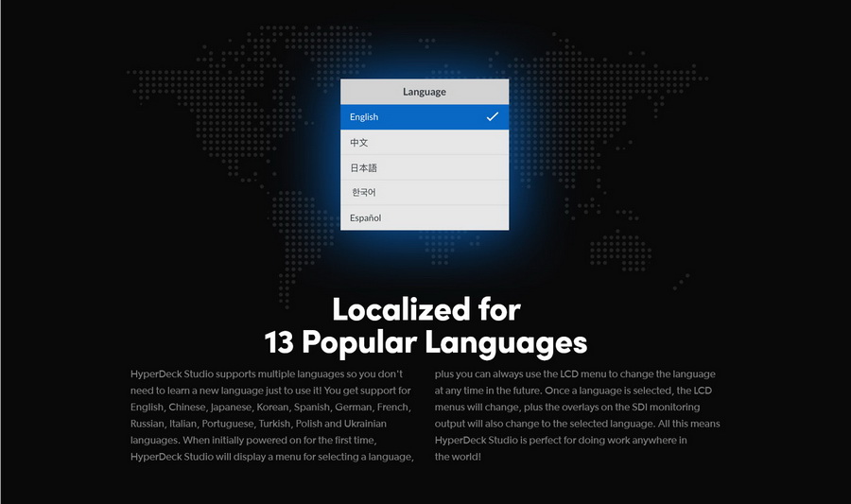Click the 'Localized for' heading line
Screen dimensions: 851x504
tap(425, 309)
